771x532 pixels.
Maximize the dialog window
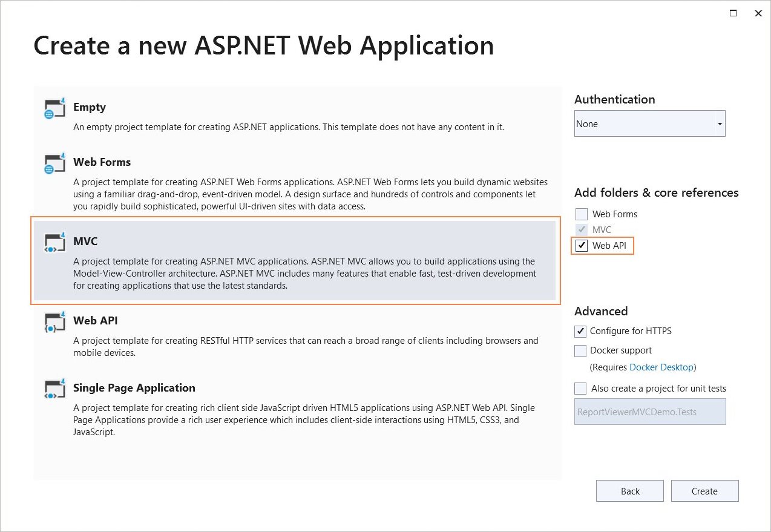pos(733,13)
